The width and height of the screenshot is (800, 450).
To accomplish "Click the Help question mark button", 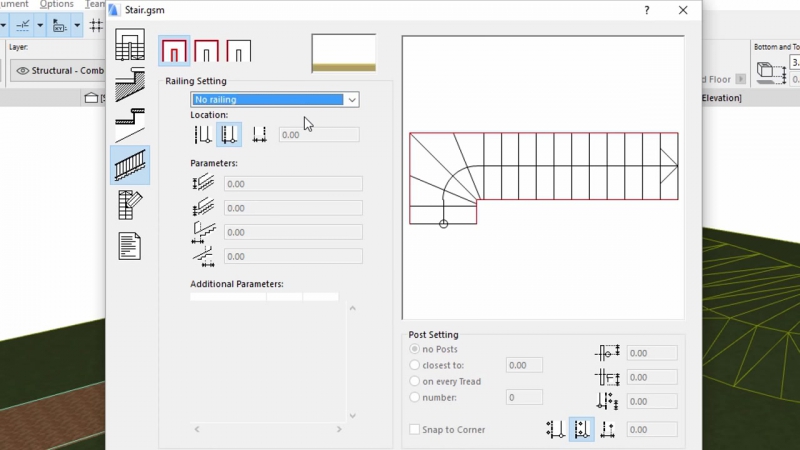I will coord(647,10).
